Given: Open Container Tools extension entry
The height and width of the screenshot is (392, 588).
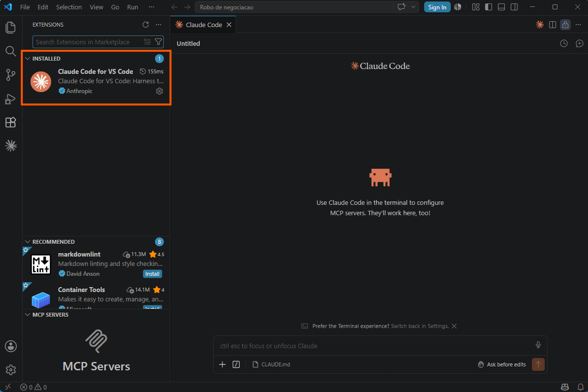Looking at the screenshot, I should [x=96, y=296].
